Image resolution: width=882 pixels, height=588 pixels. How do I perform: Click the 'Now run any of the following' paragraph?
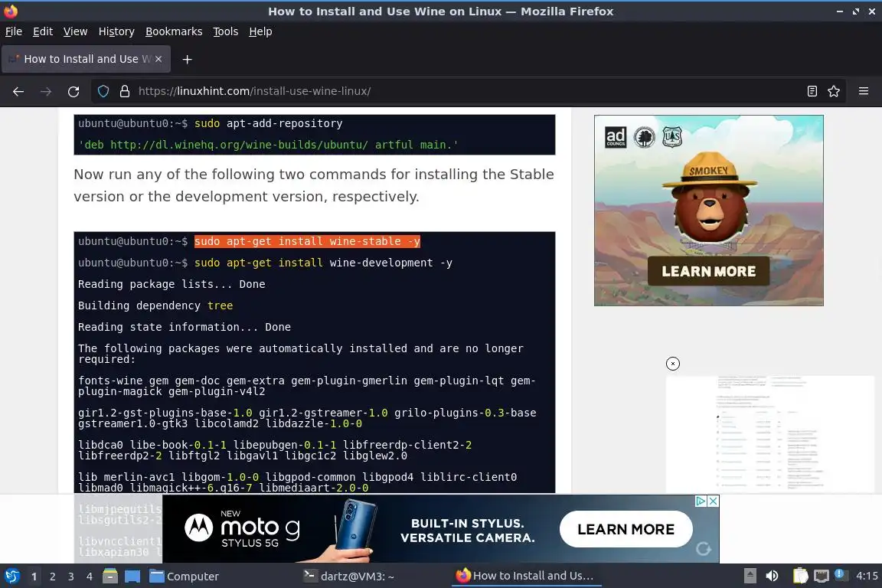pos(314,185)
